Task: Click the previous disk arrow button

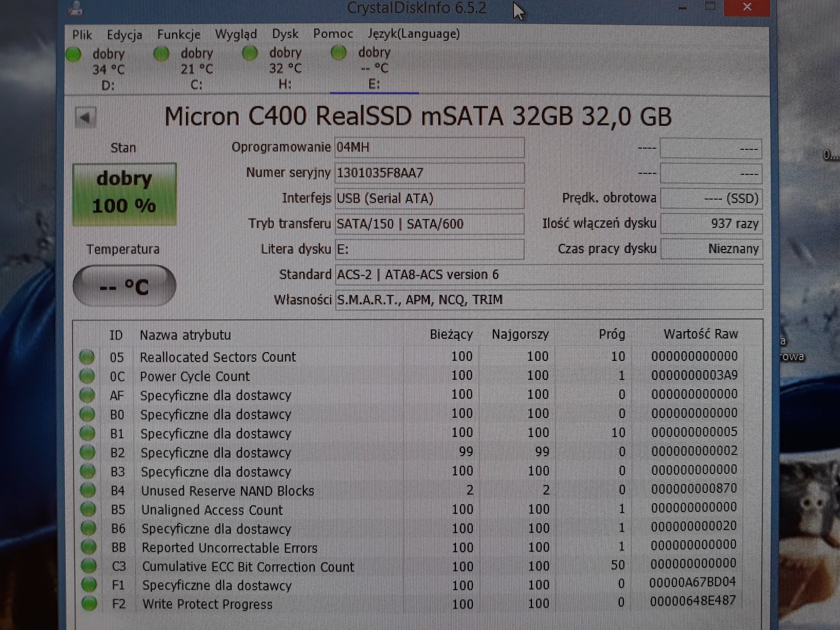Action: tap(85, 117)
